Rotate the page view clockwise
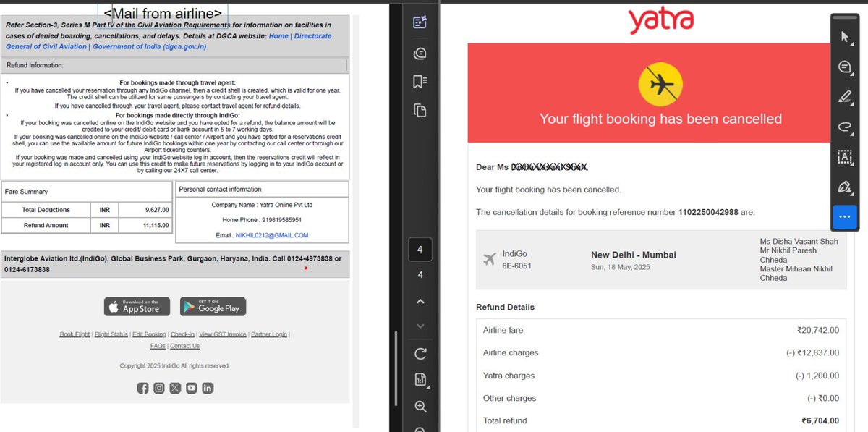868x432 pixels. coord(420,354)
